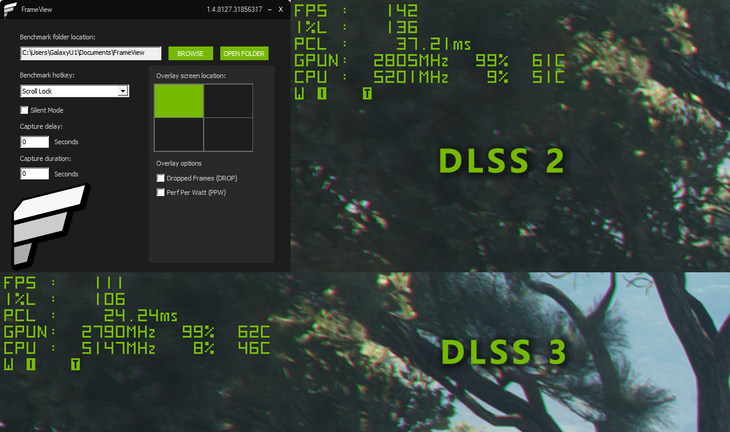This screenshot has height=432, width=730.
Task: Click the GPUN 2790MHz overlay reading
Action: pos(118,332)
